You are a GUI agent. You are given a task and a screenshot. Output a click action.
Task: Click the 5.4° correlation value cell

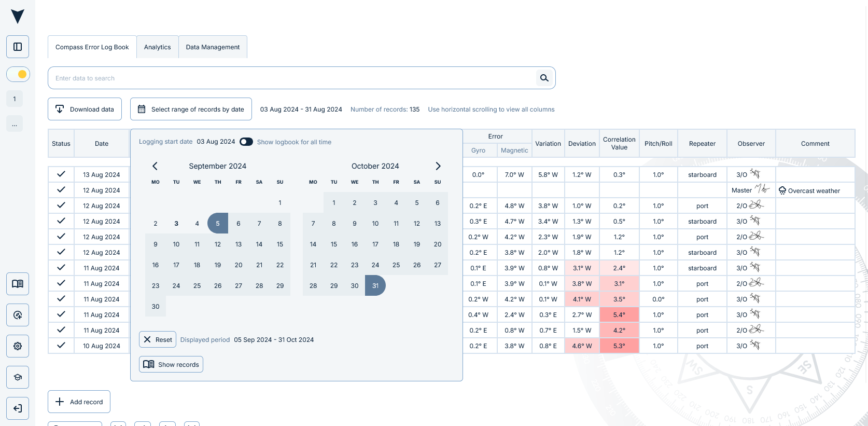click(619, 314)
